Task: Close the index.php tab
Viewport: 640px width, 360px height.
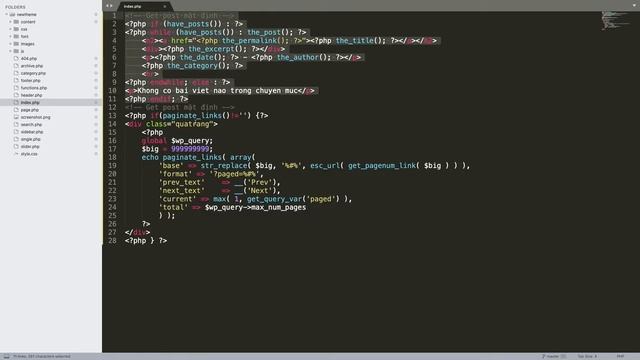Action: (x=165, y=6)
